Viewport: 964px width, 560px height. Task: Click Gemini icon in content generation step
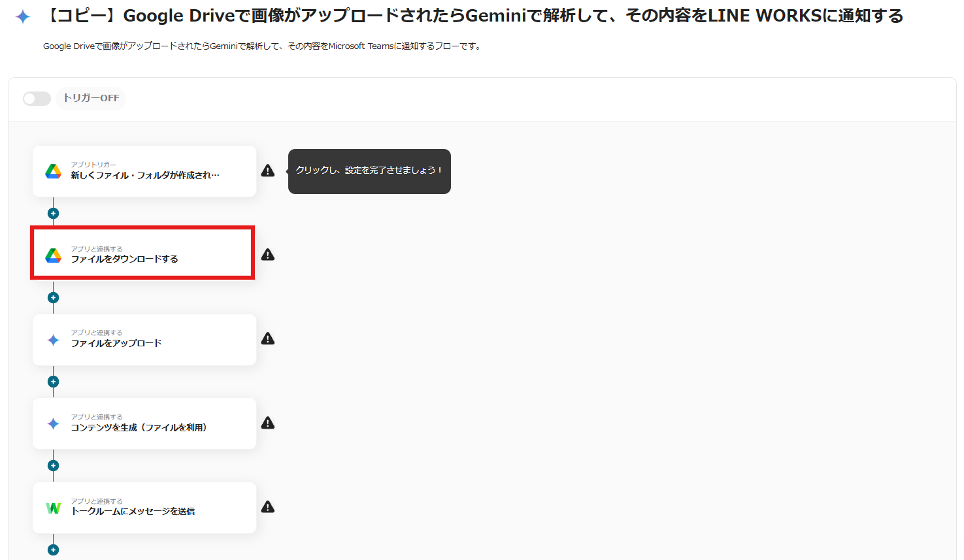pyautogui.click(x=54, y=423)
